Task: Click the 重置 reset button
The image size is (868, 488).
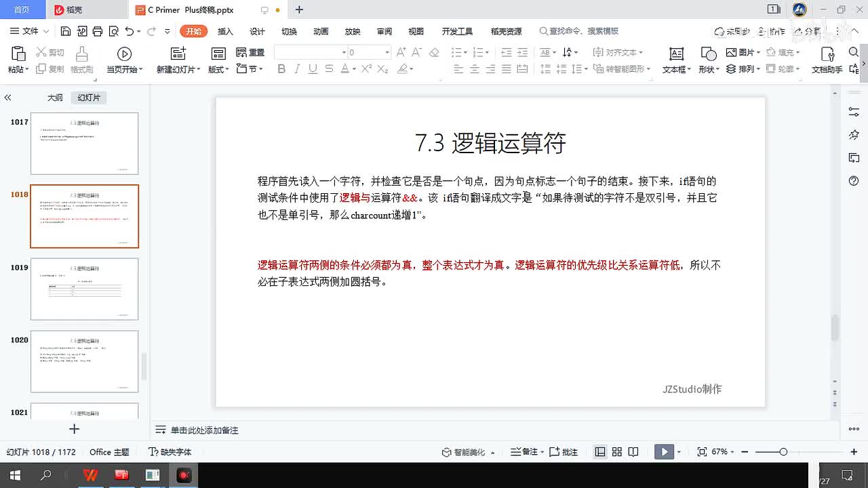Action: pos(250,52)
